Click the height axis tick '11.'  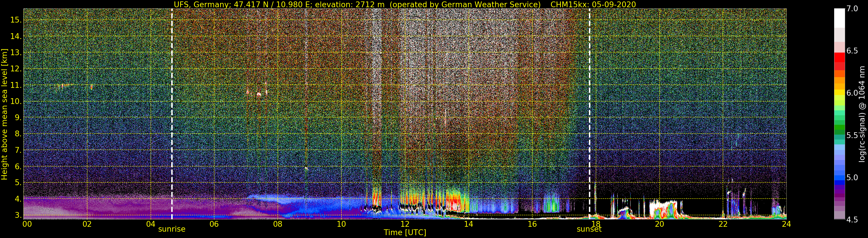coord(16,85)
